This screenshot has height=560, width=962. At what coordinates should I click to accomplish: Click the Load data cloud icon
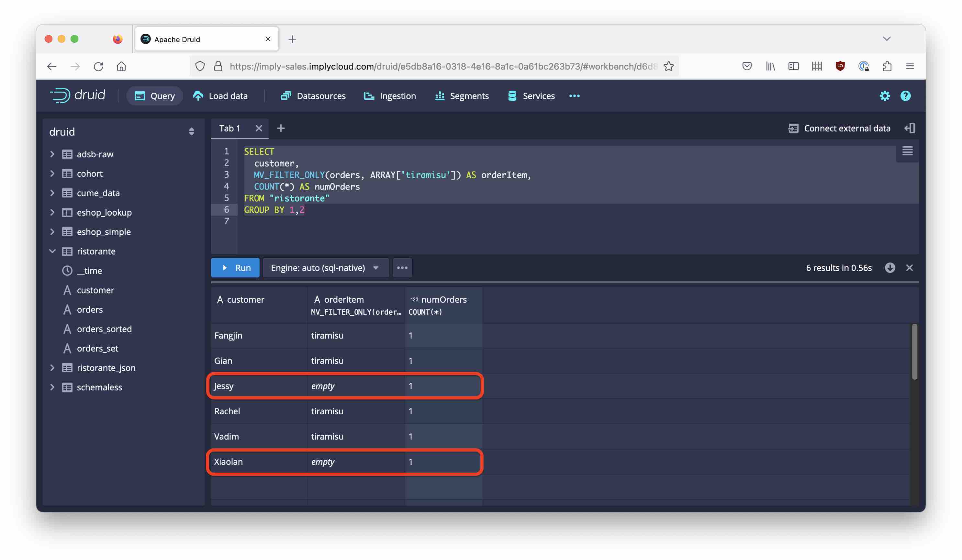[x=198, y=96]
